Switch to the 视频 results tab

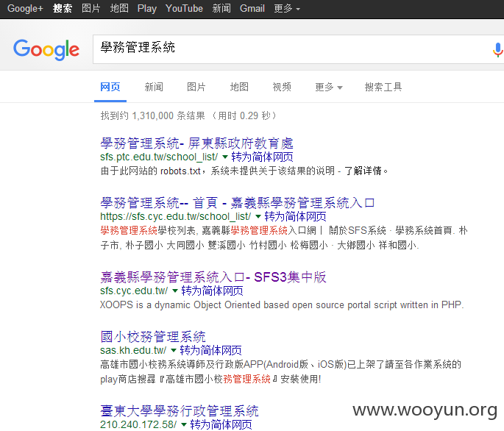[282, 87]
